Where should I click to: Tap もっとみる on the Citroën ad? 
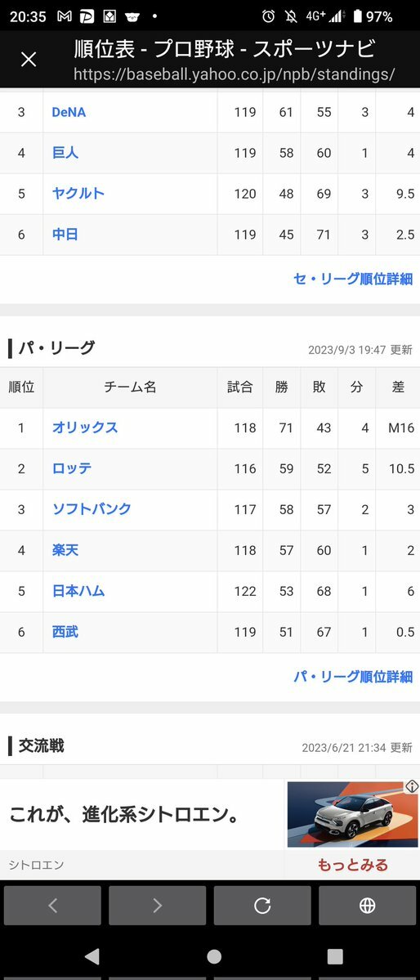(352, 865)
